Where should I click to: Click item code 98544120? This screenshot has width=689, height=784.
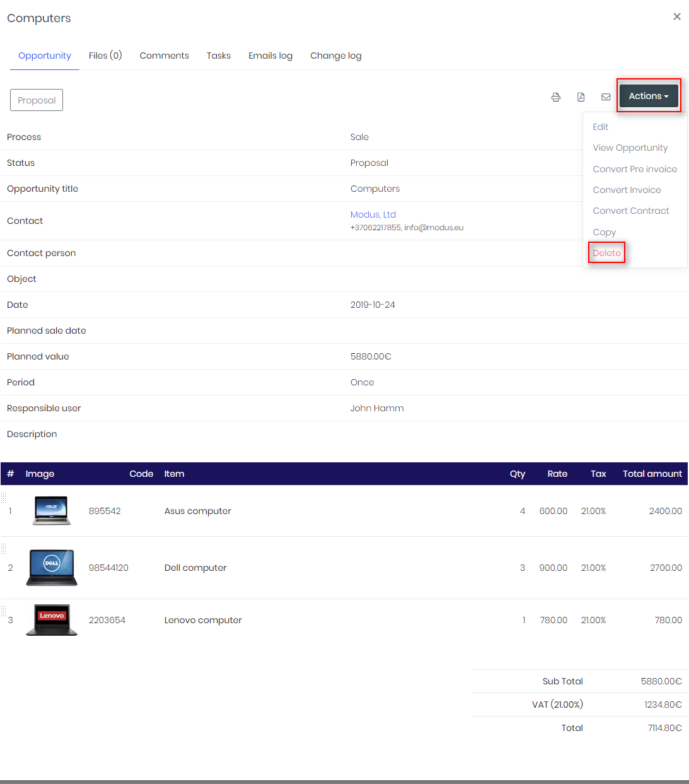108,568
